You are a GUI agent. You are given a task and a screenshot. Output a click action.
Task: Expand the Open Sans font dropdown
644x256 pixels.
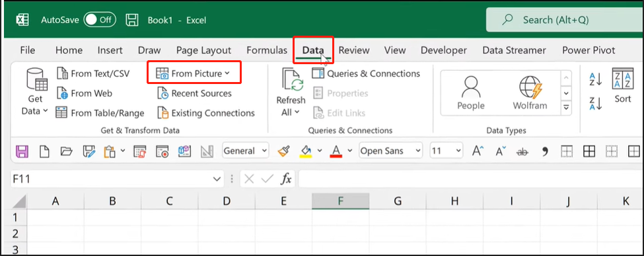pyautogui.click(x=418, y=151)
